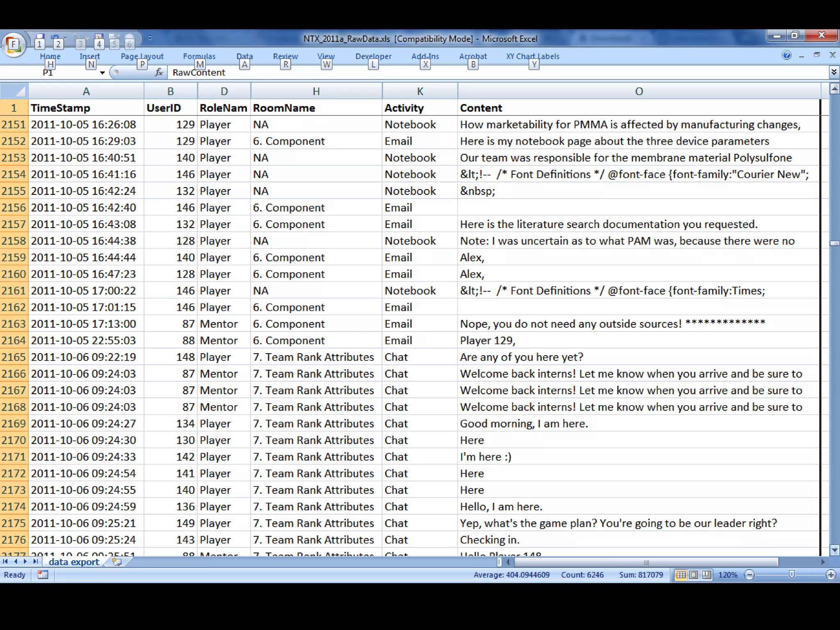Click the Save icon in Quick Access toolbar
This screenshot has width=840, height=630.
pos(40,37)
